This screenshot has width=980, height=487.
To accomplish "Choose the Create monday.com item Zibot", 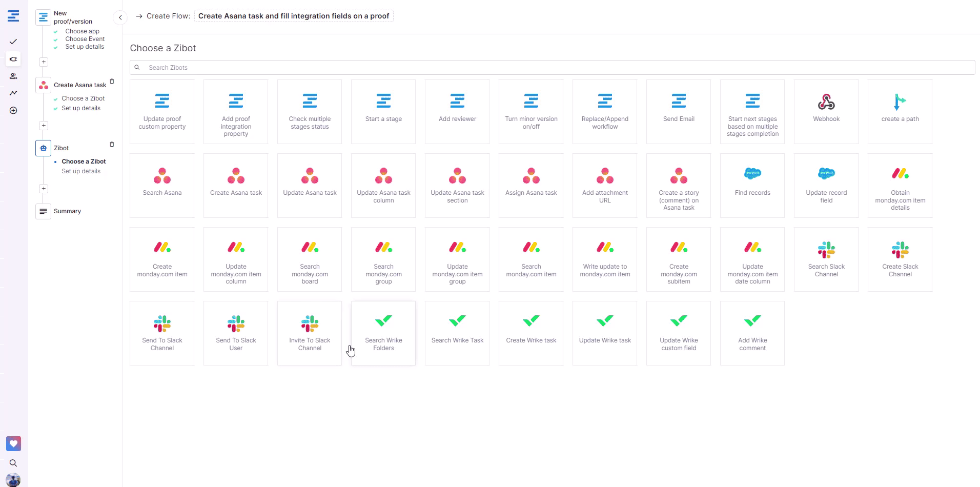I will (162, 259).
